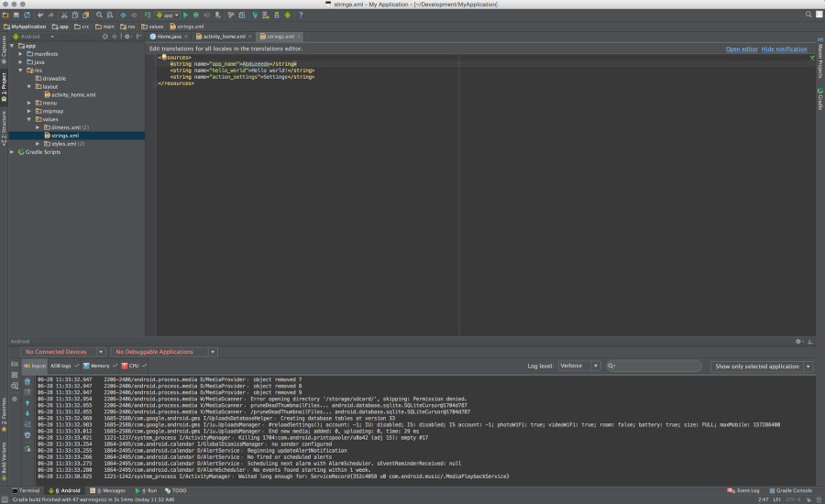
Task: Select the logcat tab
Action: pyautogui.click(x=35, y=366)
